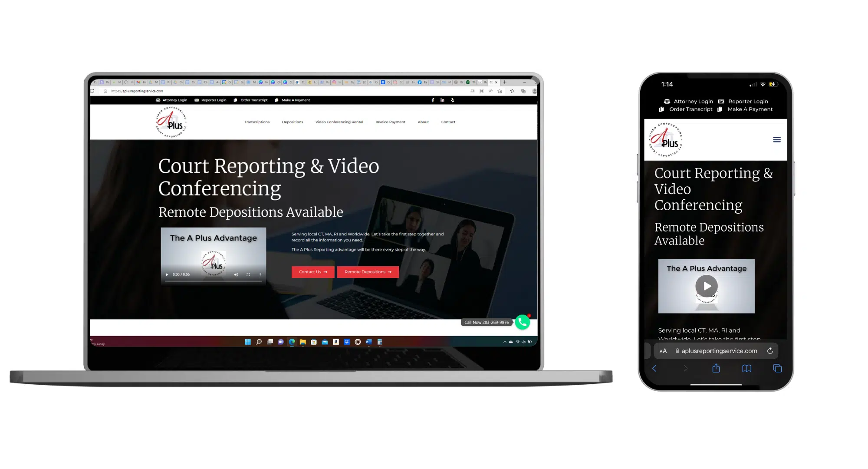This screenshot has width=868, height=469.
Task: Select the About navigation menu item
Action: pos(423,122)
